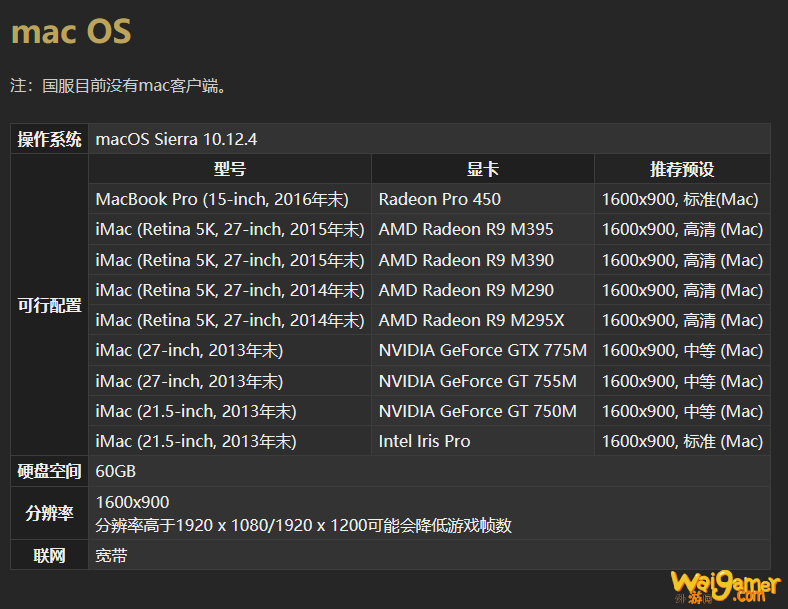
Task: Click the "AMD Radeon R9 M390" cell
Action: (482, 260)
